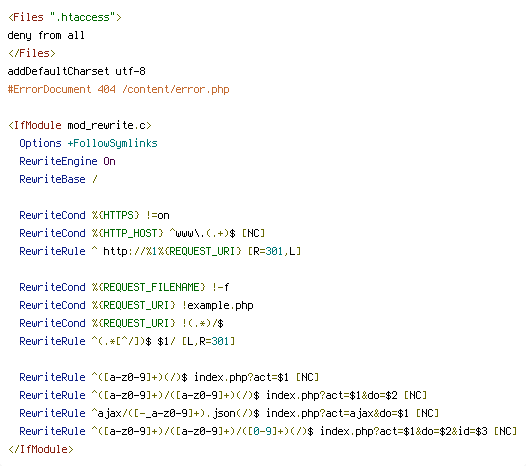
Task: Click the closing IfModule tag
Action: pyautogui.click(x=41, y=449)
